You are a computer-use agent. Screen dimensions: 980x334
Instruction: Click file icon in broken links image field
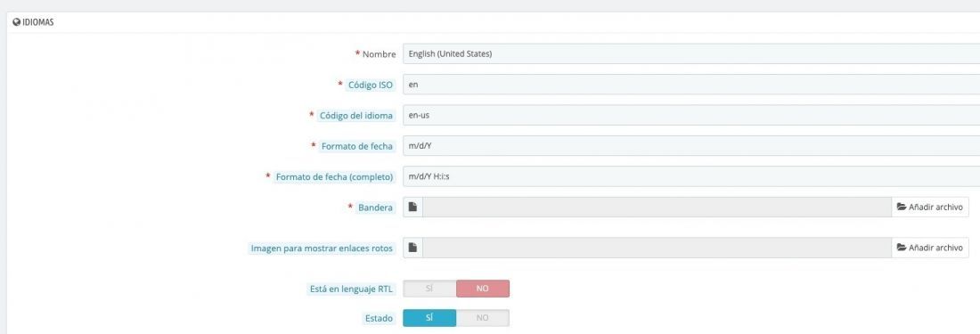pos(412,248)
